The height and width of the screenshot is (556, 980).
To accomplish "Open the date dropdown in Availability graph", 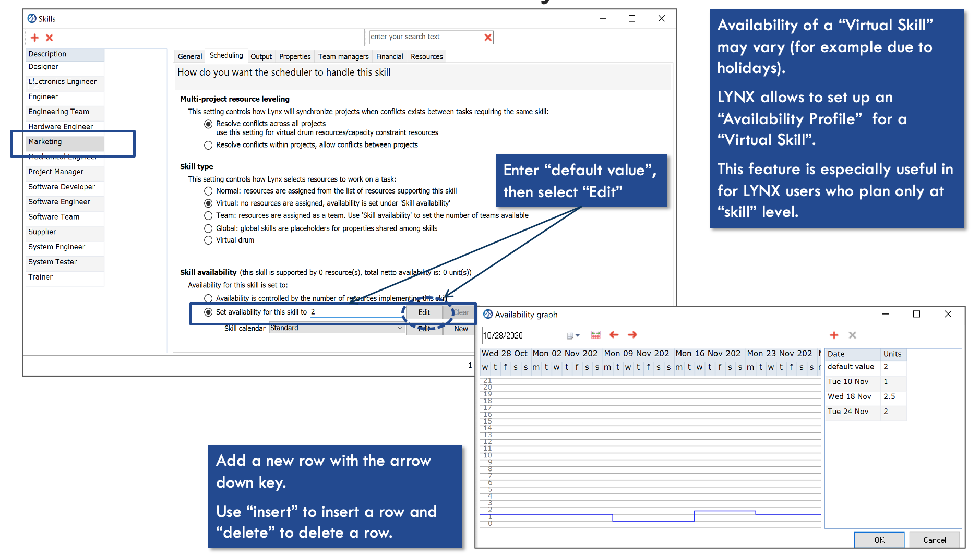I will (578, 335).
